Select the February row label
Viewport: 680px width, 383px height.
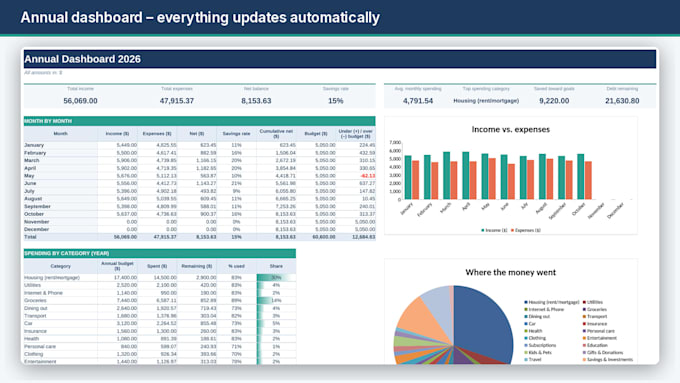click(x=35, y=153)
